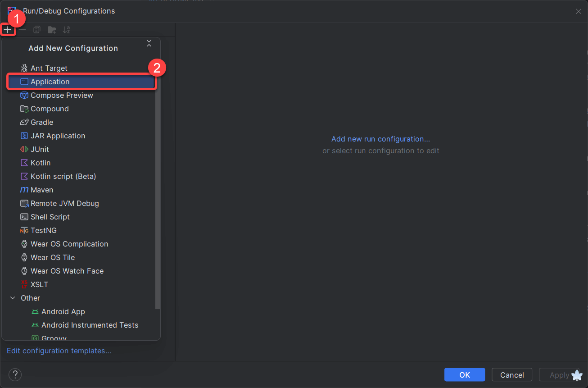Click the disabled Apply button
The height and width of the screenshot is (388, 588).
[559, 375]
